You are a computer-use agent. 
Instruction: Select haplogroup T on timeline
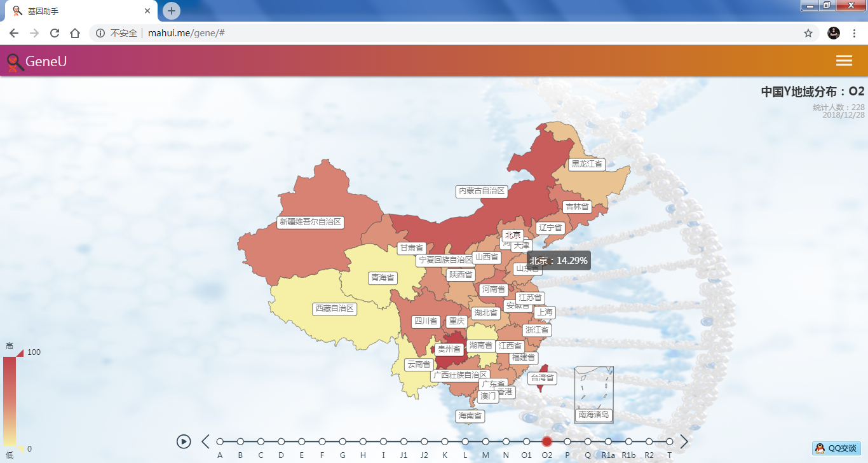669,441
